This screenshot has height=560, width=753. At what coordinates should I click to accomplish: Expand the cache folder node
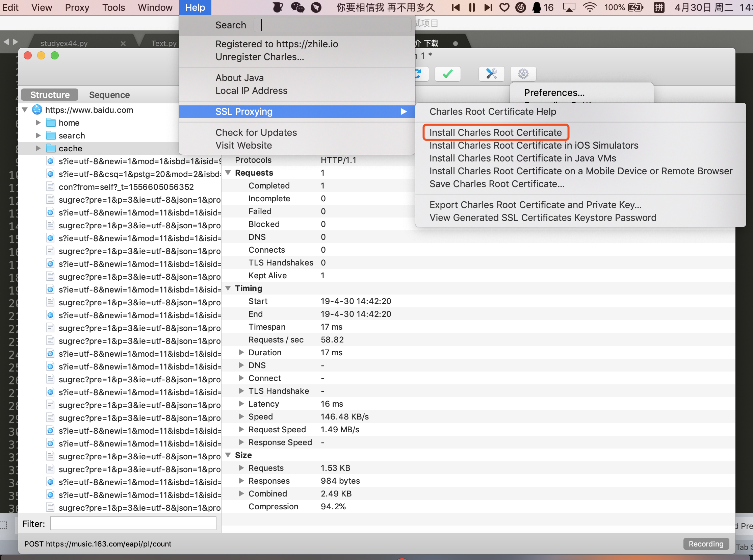pos(38,148)
